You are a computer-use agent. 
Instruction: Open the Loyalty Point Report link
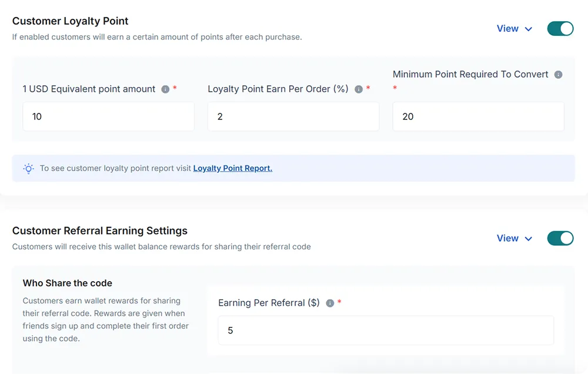[x=233, y=168]
